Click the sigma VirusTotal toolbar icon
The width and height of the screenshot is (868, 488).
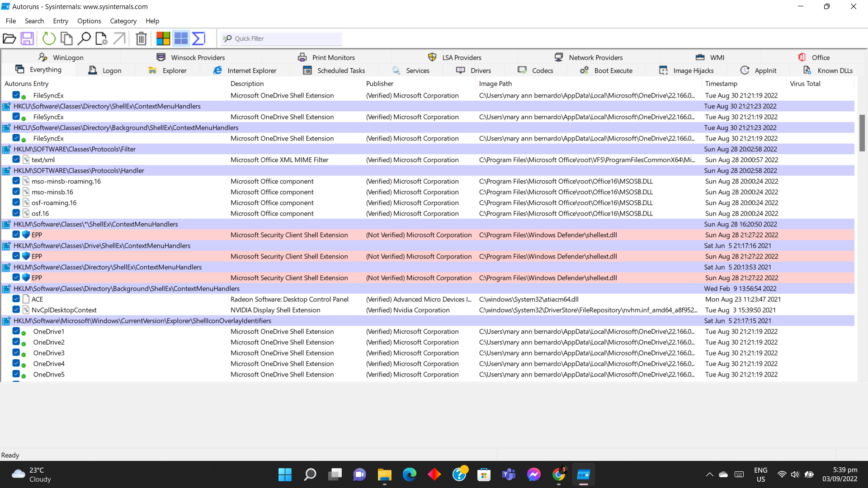[x=198, y=38]
